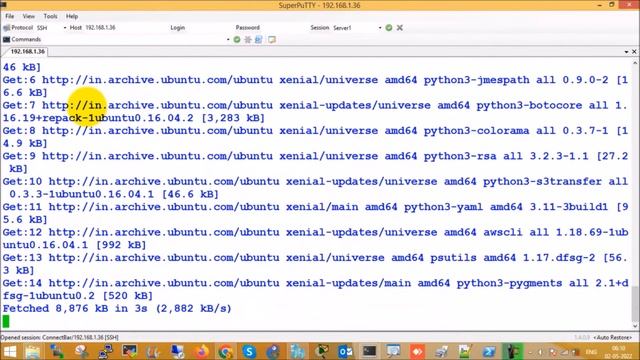Select the 192.168.1.36 session tab
Viewport: 640px width, 360px height.
(x=27, y=51)
